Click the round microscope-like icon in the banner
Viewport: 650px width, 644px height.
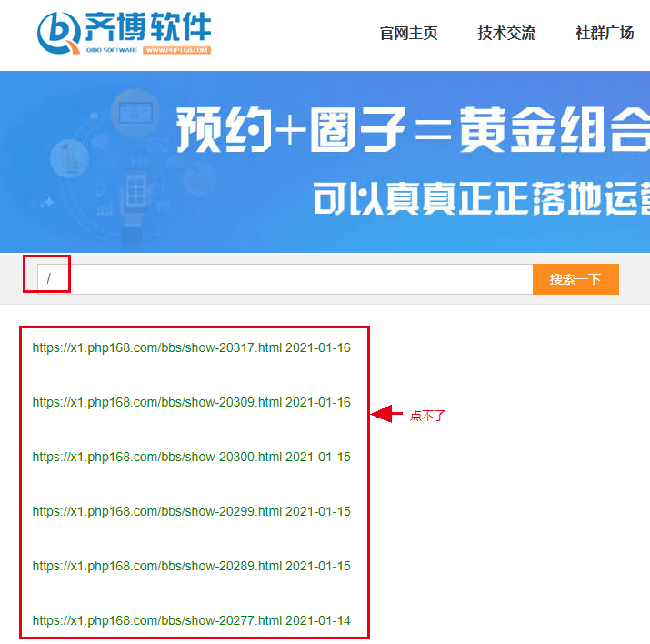pyautogui.click(x=69, y=156)
